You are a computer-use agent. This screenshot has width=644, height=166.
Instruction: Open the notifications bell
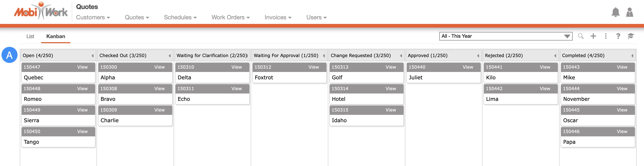pyautogui.click(x=615, y=12)
